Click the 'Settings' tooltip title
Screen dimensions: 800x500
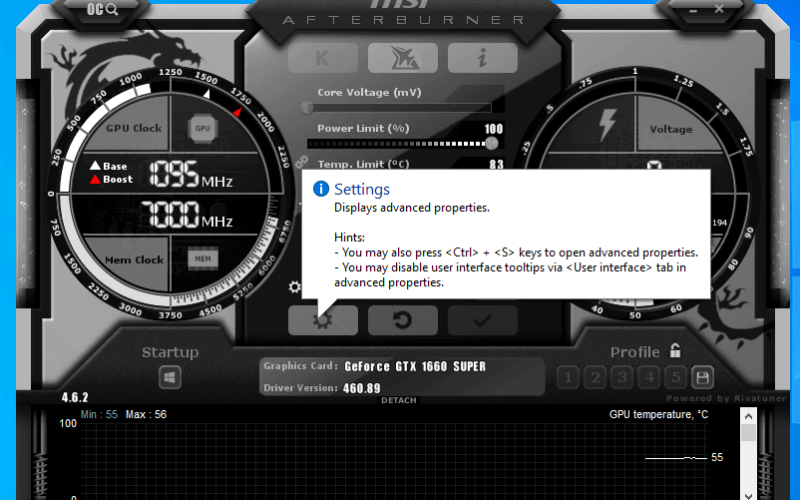(362, 189)
